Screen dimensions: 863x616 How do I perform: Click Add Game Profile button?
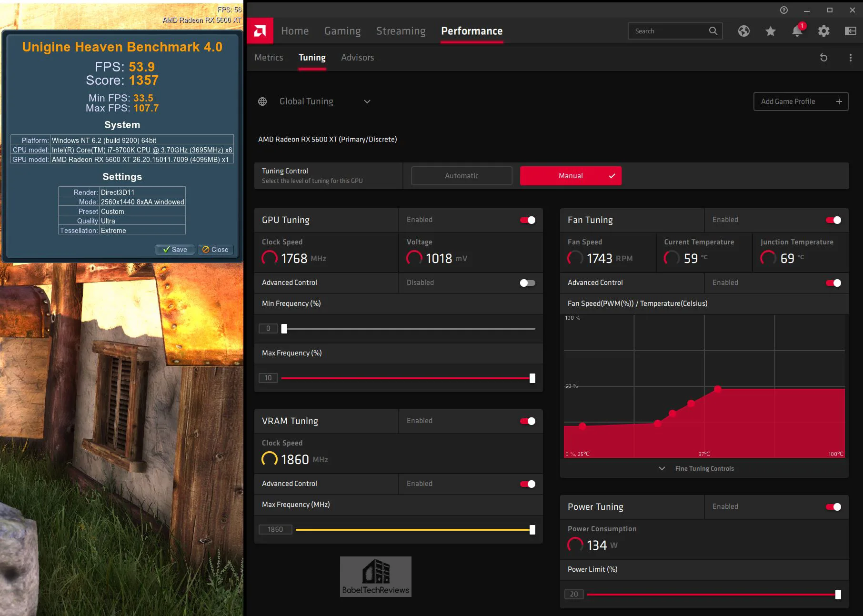pos(801,101)
